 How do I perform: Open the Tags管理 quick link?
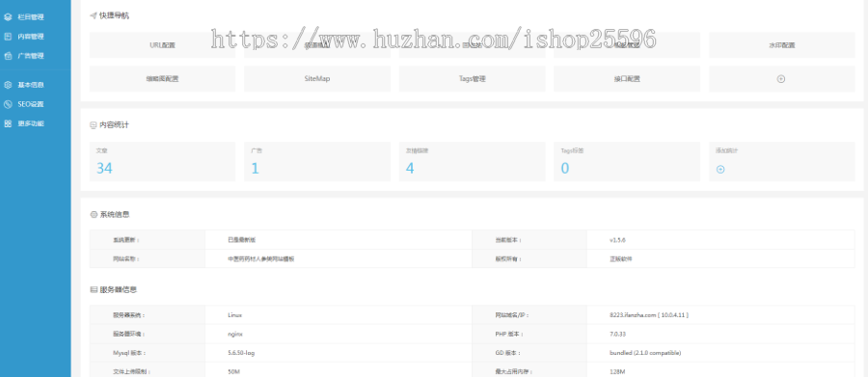tap(473, 79)
